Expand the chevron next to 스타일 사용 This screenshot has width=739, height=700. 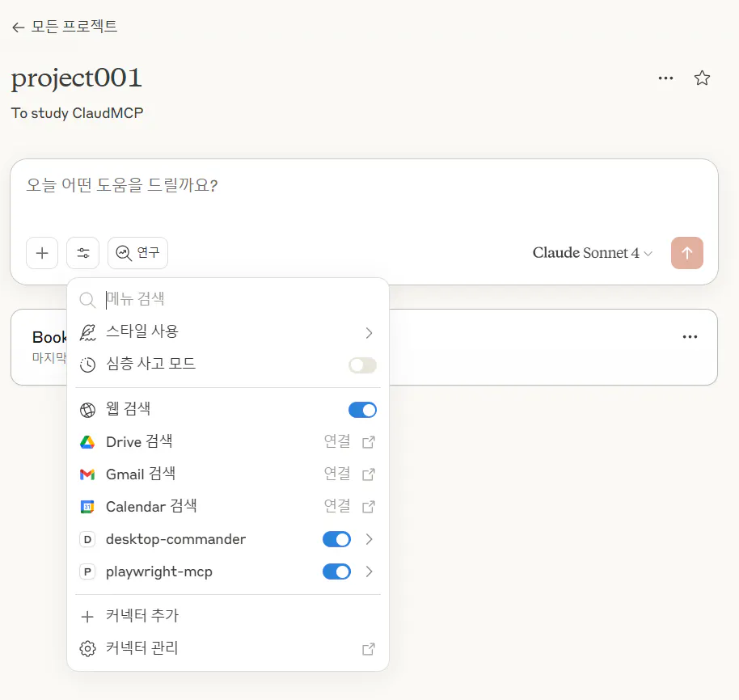[x=369, y=333]
